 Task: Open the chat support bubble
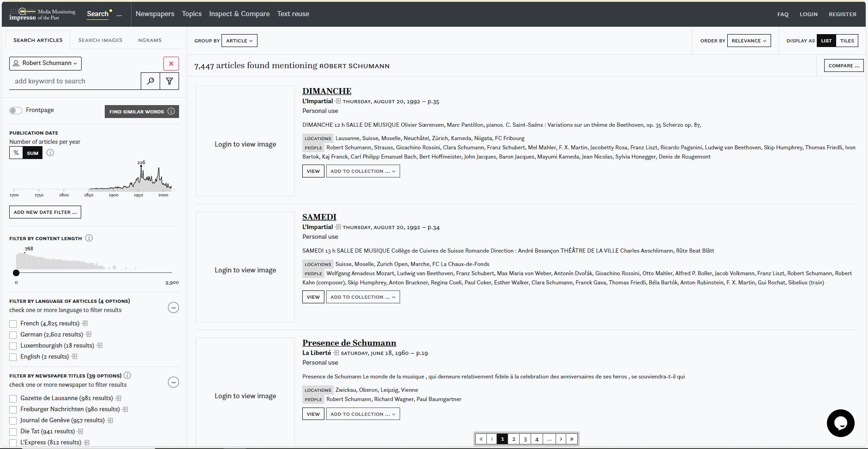coord(840,423)
